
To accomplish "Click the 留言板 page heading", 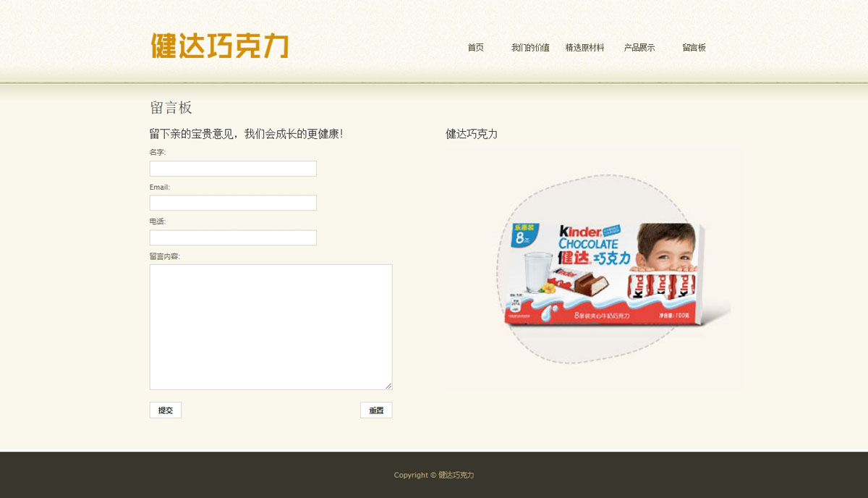I will click(x=171, y=108).
